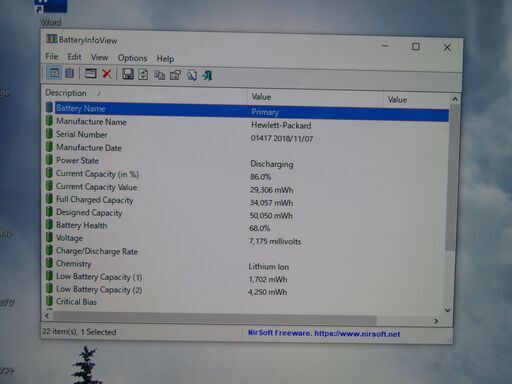
Task: Click the vertical scrollbar down arrow
Action: pos(448,310)
